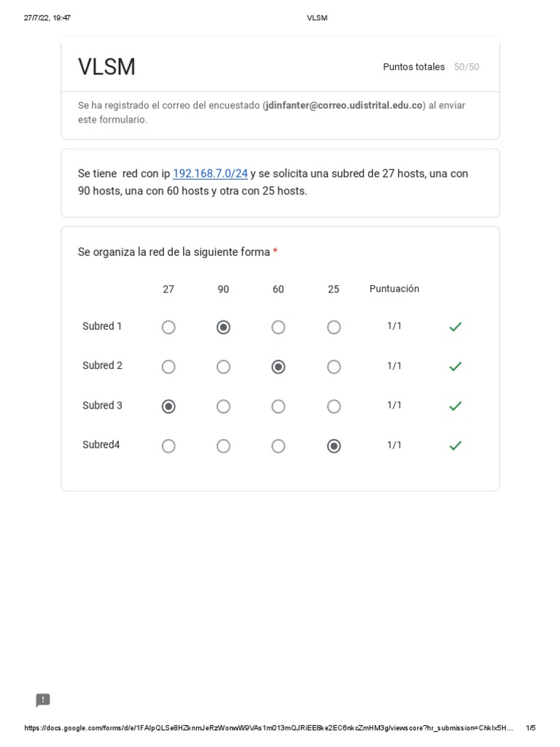Select 27 hosts for Subred 1
Screen dimensions: 560x747
[x=168, y=328]
